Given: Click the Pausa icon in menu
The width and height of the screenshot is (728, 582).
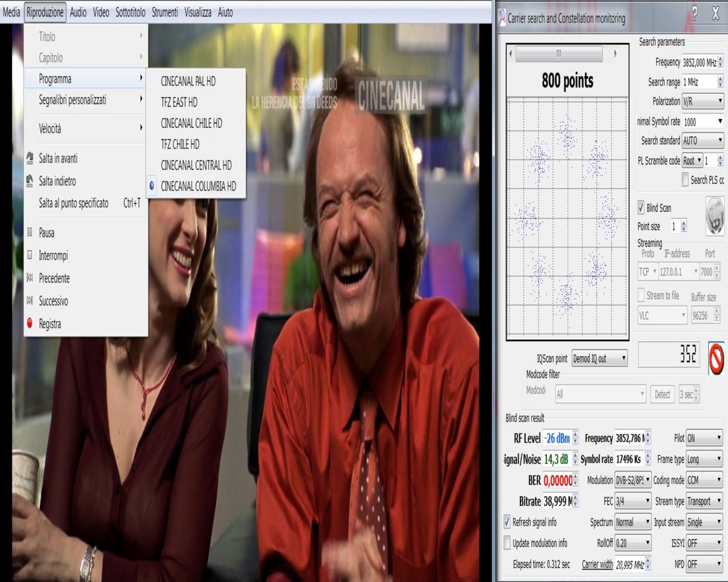Looking at the screenshot, I should [x=30, y=232].
